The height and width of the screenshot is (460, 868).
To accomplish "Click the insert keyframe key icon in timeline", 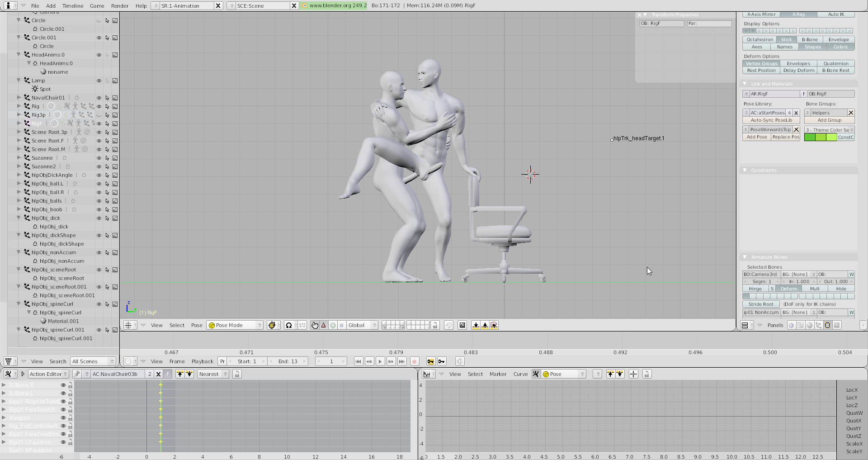I will 430,361.
